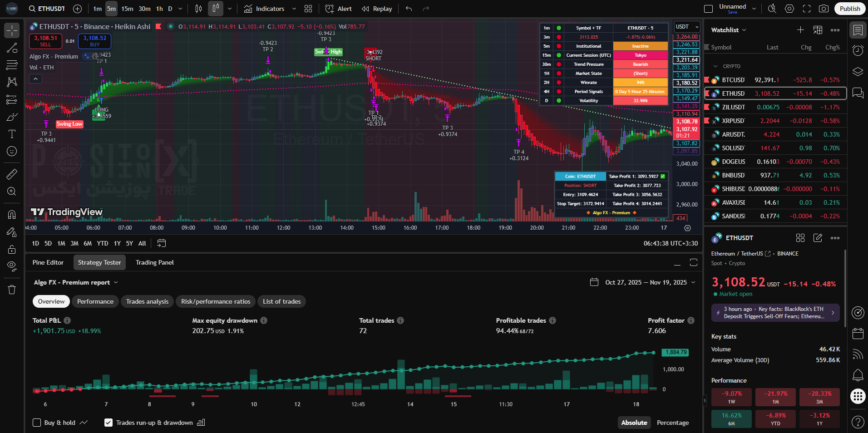
Task: Open the alerts clock icon in right sidebar
Action: click(858, 50)
